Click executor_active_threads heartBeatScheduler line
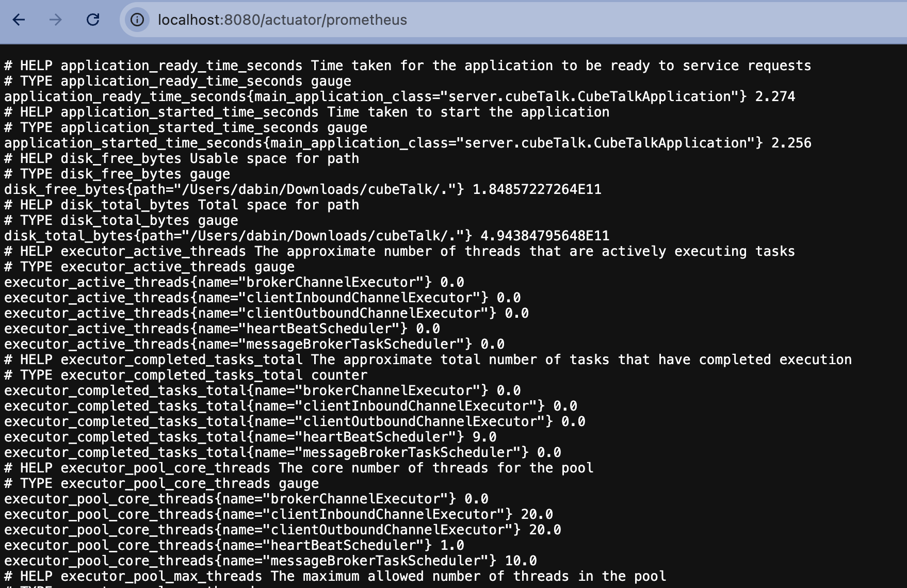This screenshot has width=907, height=588. tap(222, 329)
